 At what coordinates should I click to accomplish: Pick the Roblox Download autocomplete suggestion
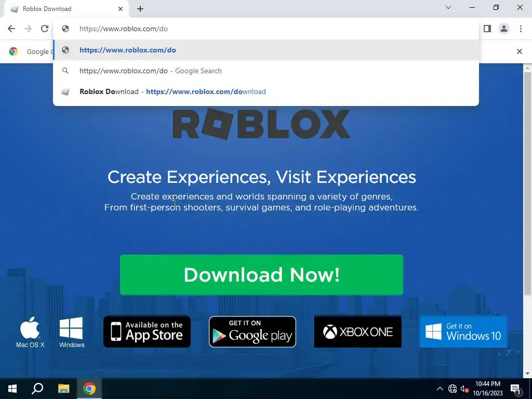tap(266, 91)
